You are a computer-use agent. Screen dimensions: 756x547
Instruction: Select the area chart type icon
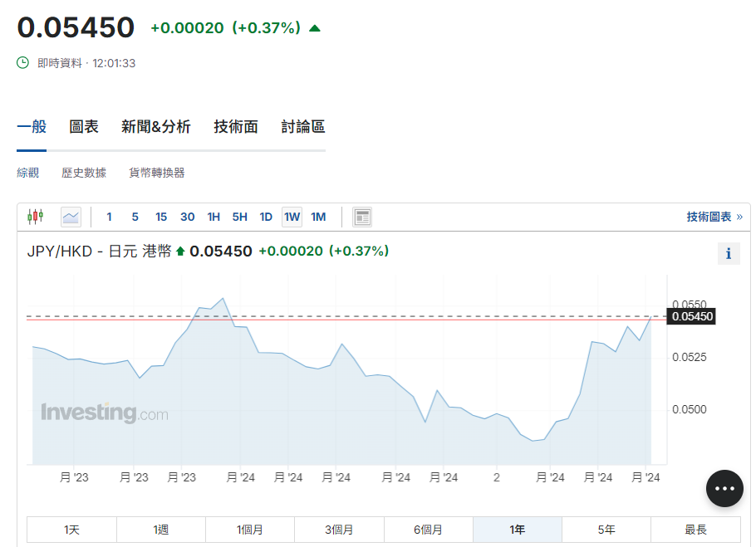[71, 217]
